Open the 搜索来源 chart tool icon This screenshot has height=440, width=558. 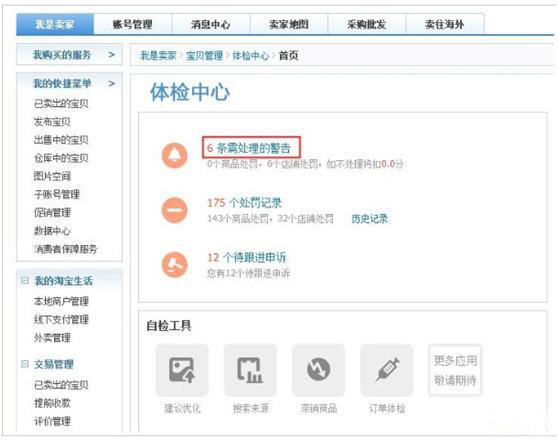pyautogui.click(x=250, y=370)
